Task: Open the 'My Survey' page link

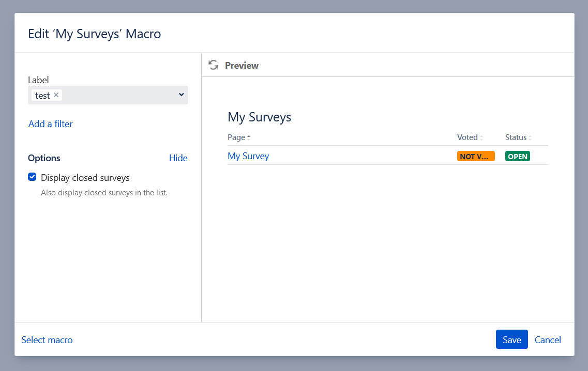Action: click(x=248, y=156)
